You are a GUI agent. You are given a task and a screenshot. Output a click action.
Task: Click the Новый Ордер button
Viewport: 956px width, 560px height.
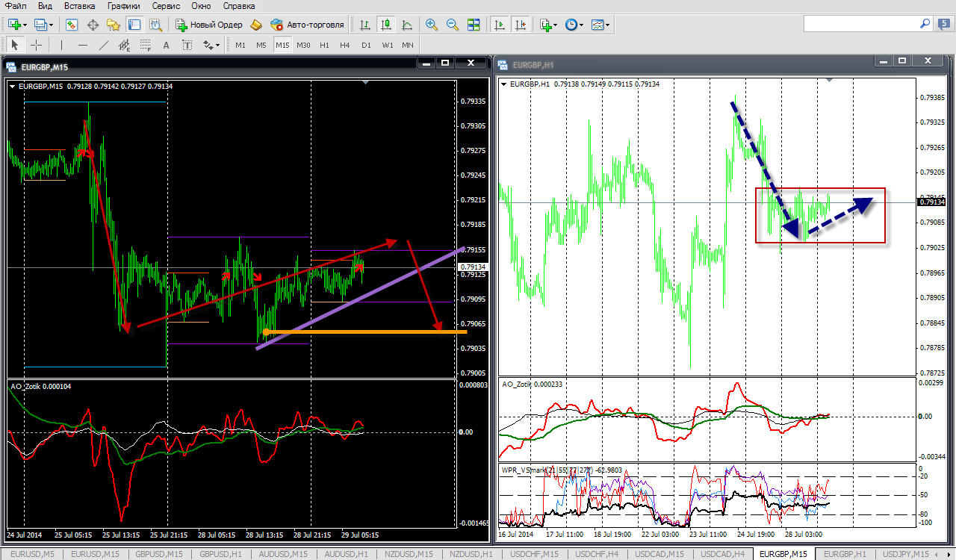pyautogui.click(x=209, y=25)
